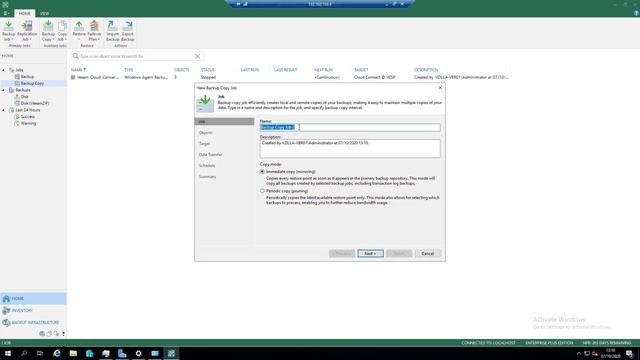Show hidden system tray icons
This screenshot has height=360, width=640.
point(578,353)
